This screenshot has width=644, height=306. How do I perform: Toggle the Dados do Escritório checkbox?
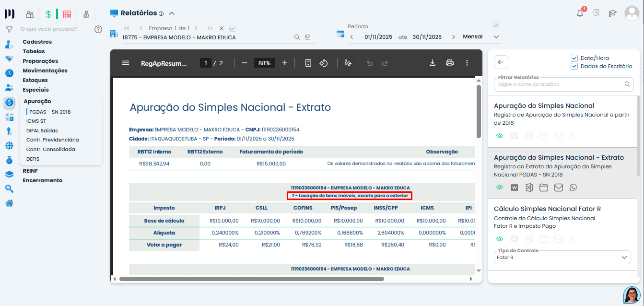tap(574, 66)
